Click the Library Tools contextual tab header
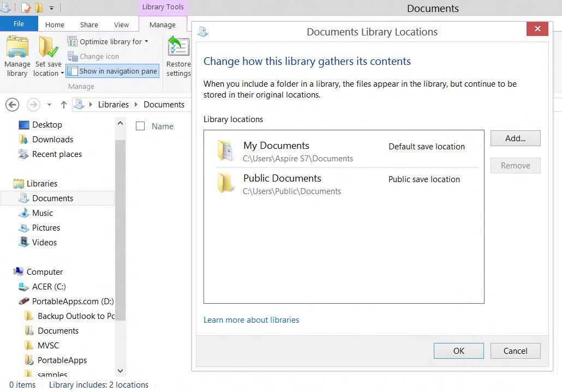Viewport: 562px width, 392px height. click(163, 7)
